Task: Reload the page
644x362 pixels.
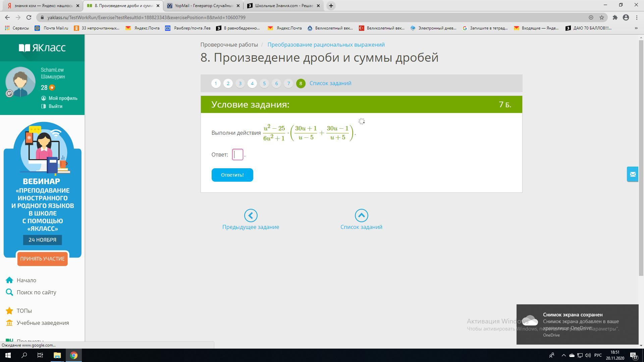Action: pyautogui.click(x=29, y=17)
